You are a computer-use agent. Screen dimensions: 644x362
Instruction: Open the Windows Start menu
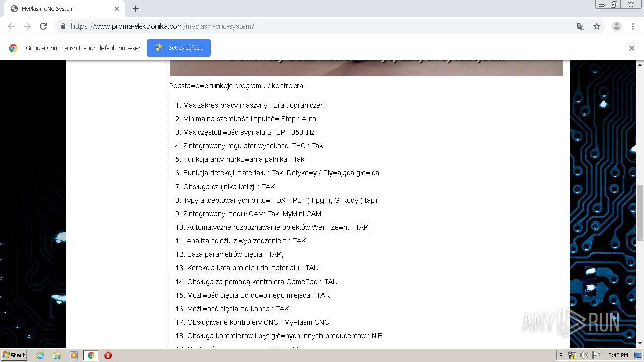coord(14,355)
